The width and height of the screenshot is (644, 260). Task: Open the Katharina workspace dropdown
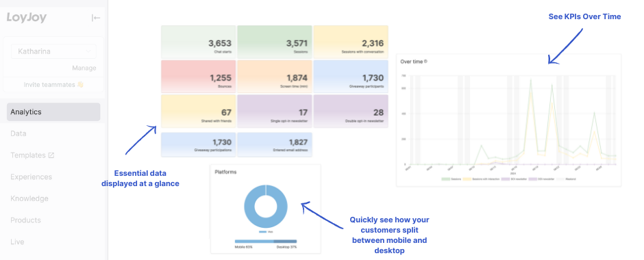[x=54, y=51]
